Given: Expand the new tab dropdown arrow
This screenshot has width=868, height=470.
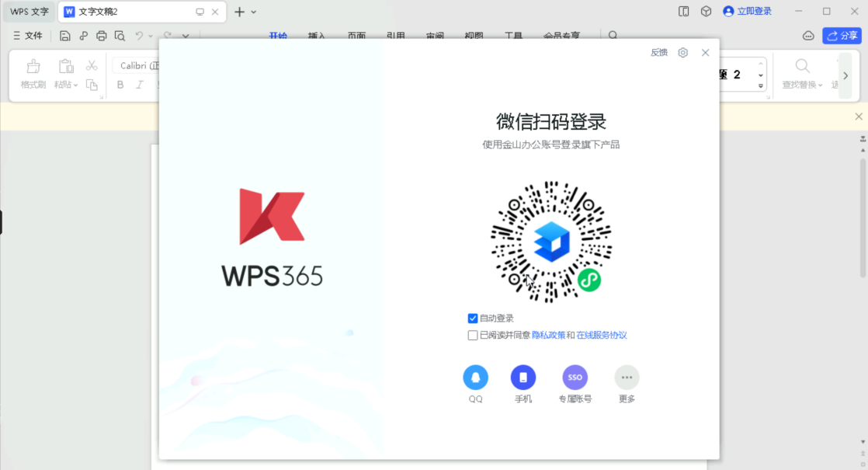Looking at the screenshot, I should (x=252, y=12).
